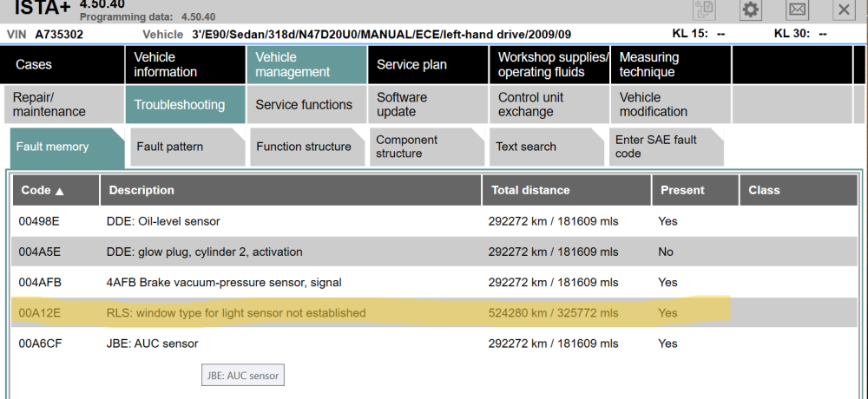Go to Service plan
The height and width of the screenshot is (399, 868).
[427, 65]
